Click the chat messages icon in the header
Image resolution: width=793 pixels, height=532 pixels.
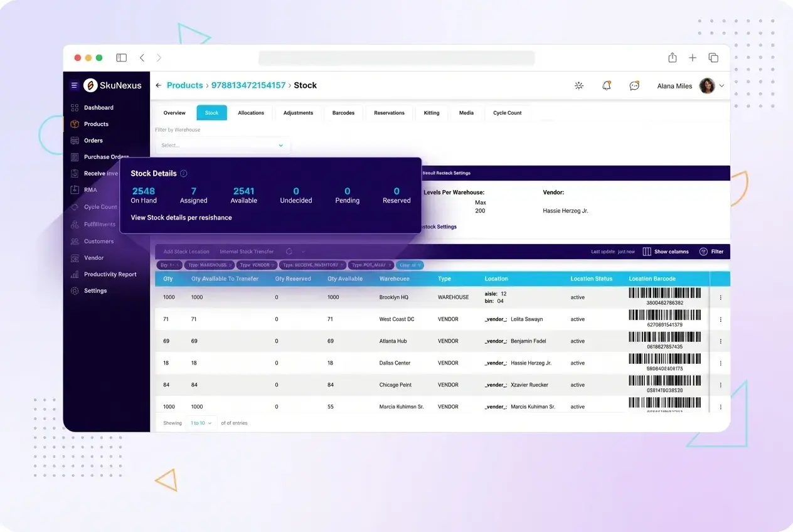click(x=634, y=85)
